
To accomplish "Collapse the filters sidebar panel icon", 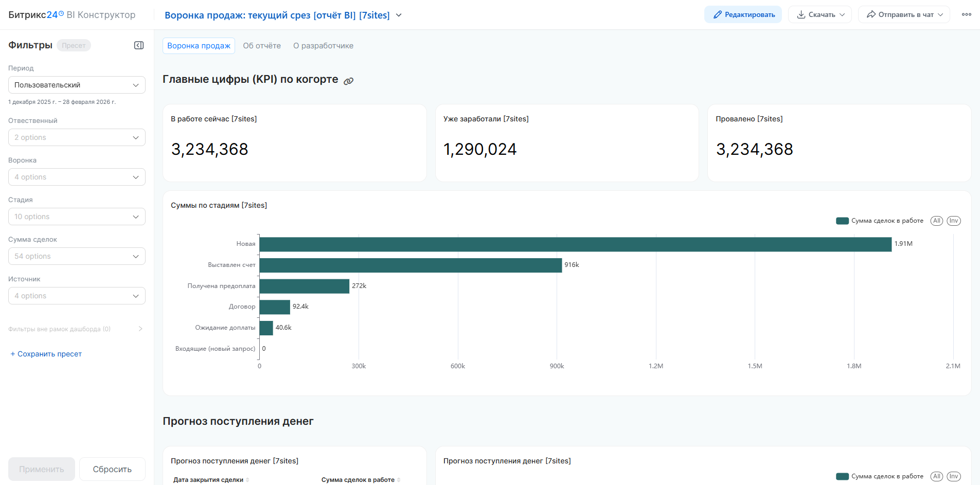I will pyautogui.click(x=139, y=45).
